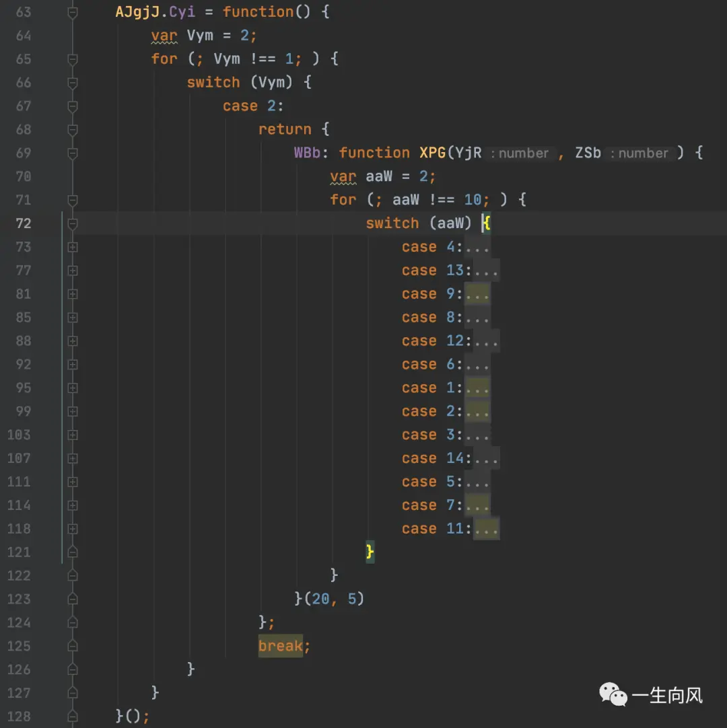This screenshot has width=727, height=728.
Task: Click the folded ellipsis after case 12:
Action: 487,341
